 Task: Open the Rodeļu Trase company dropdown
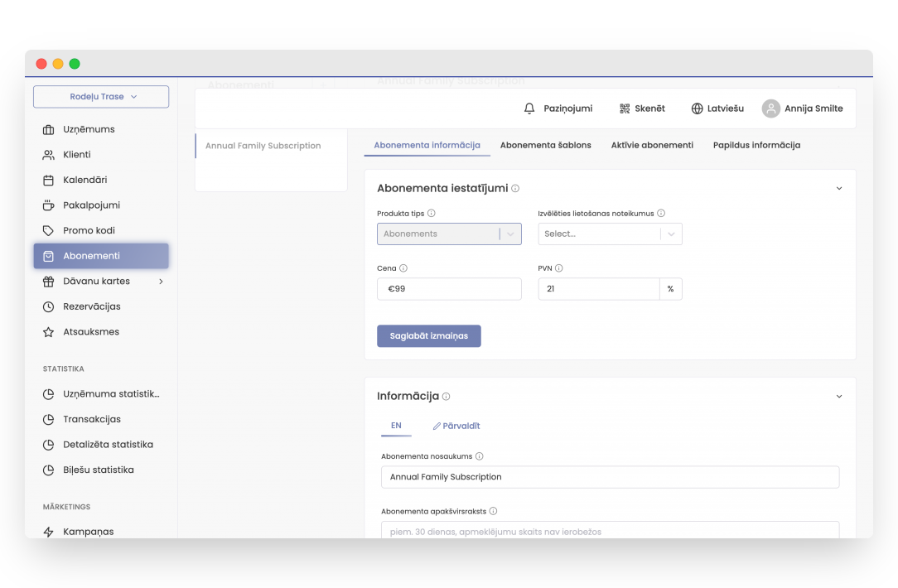(101, 97)
